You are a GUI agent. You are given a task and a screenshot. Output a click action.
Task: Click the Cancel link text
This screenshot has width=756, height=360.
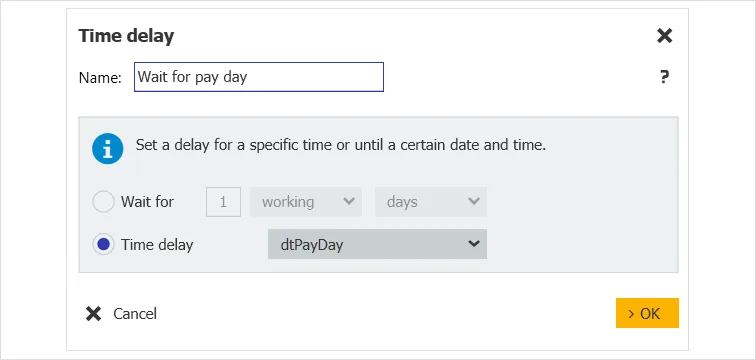[135, 314]
